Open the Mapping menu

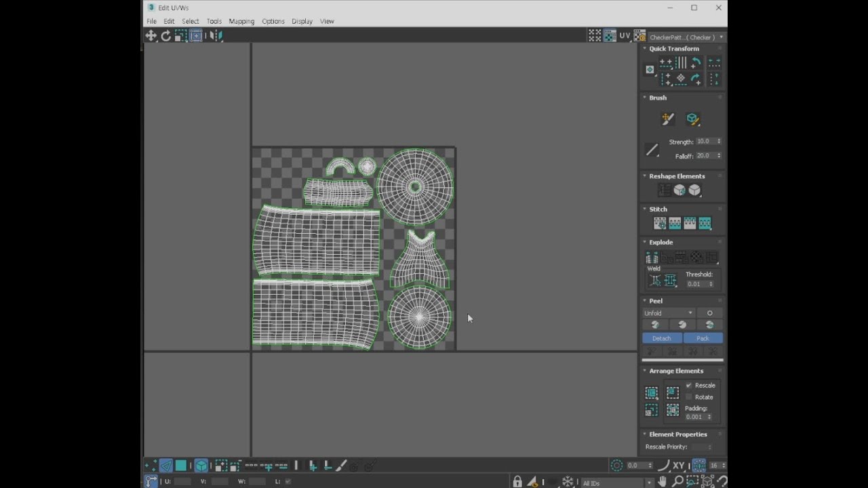click(241, 21)
